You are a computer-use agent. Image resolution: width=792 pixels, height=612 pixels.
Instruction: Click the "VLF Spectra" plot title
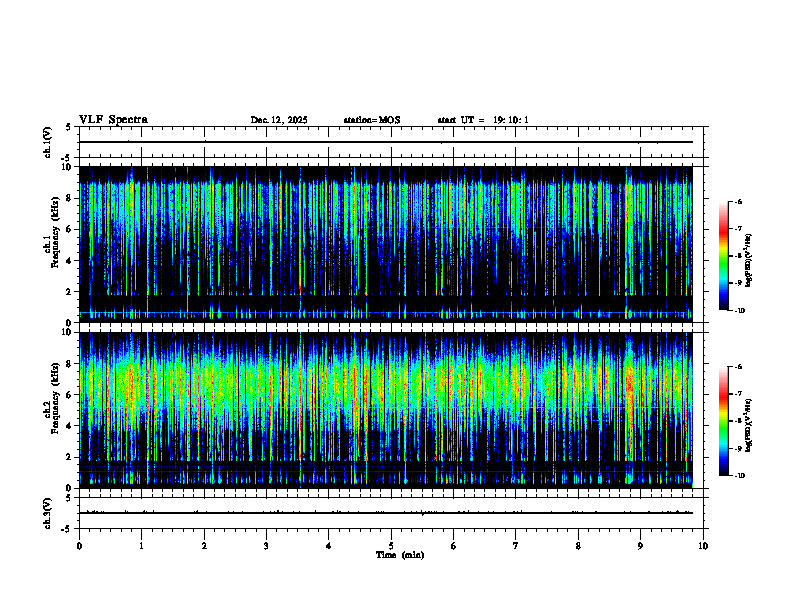tap(113, 120)
